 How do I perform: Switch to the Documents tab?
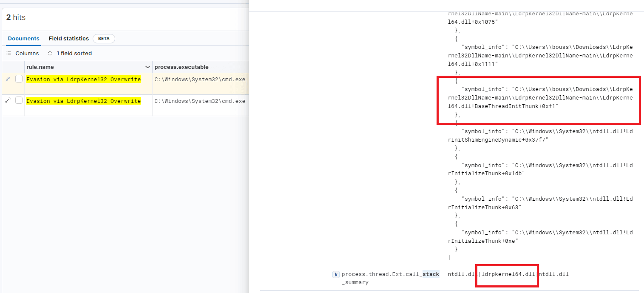coord(23,39)
